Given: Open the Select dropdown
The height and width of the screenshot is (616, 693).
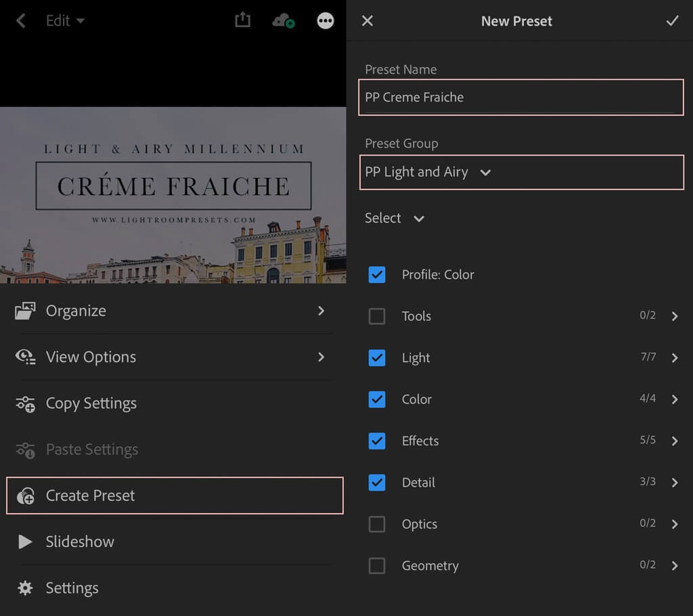Looking at the screenshot, I should click(x=395, y=218).
